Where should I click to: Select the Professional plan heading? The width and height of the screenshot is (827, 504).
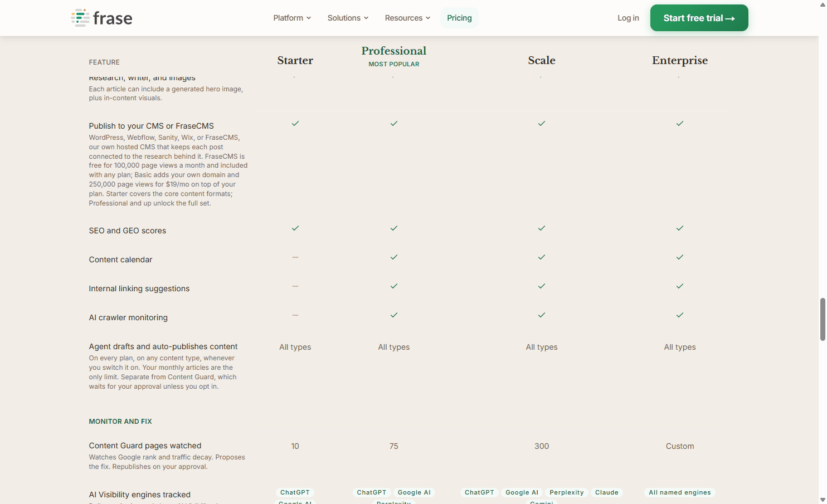(x=394, y=51)
